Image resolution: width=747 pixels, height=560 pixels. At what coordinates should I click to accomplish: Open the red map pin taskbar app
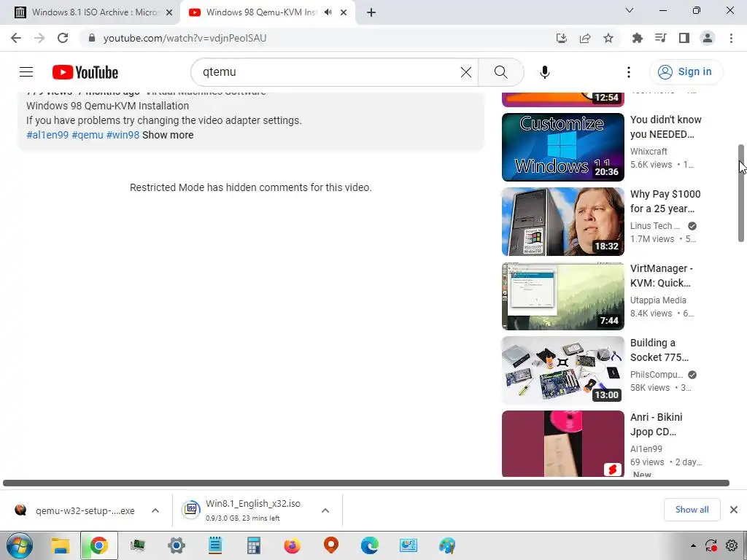click(330, 545)
